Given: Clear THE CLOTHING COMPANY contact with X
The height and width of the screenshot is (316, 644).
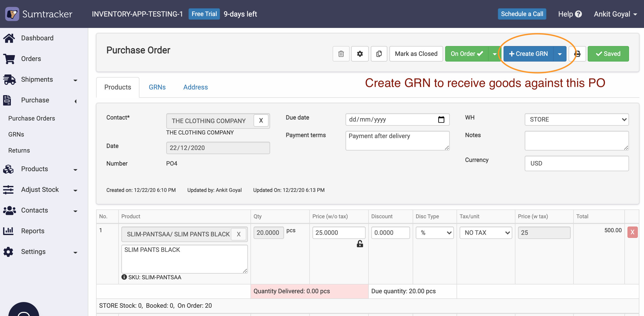Looking at the screenshot, I should click(x=261, y=121).
